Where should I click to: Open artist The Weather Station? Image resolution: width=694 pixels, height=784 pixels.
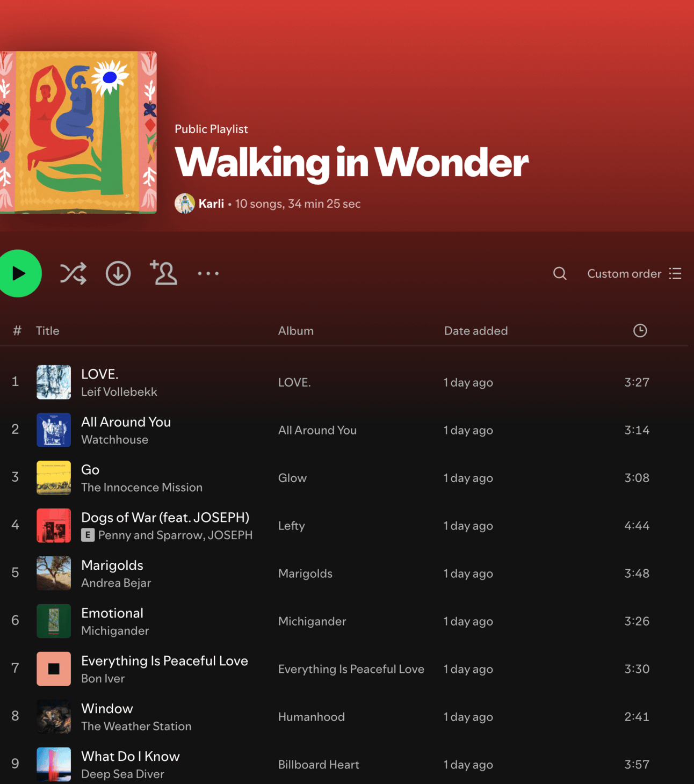coord(136,727)
